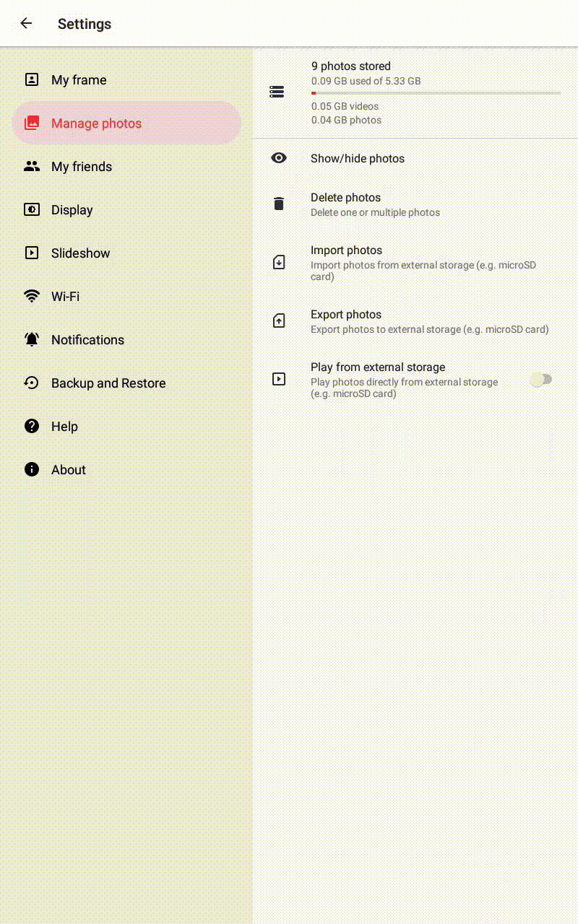Click the Delete photos trash icon
The width and height of the screenshot is (578, 924).
279,204
